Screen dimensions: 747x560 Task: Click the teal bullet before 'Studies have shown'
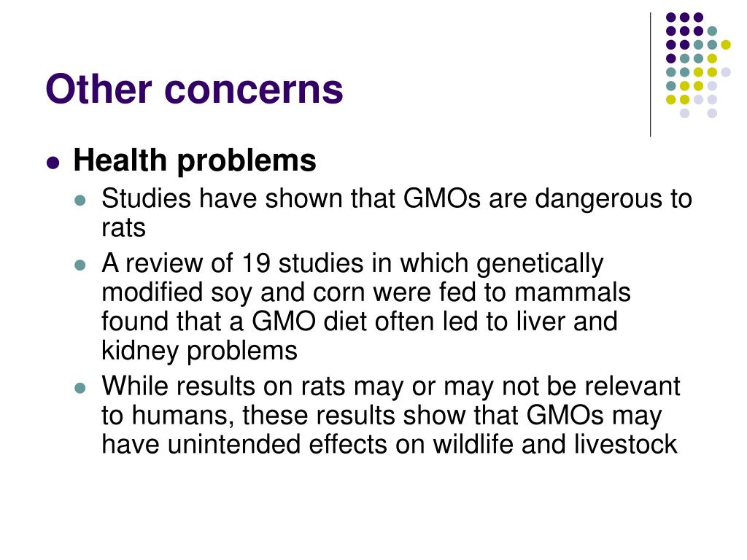point(80,200)
